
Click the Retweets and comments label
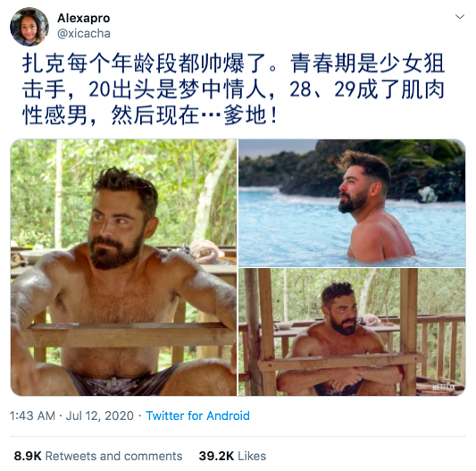pyautogui.click(x=113, y=456)
